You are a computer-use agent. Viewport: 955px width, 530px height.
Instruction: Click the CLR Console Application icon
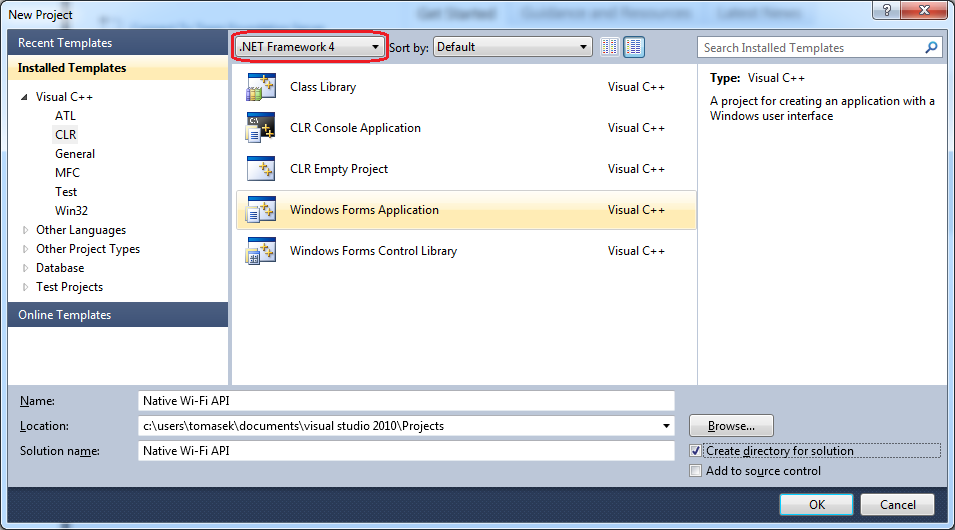coord(261,128)
